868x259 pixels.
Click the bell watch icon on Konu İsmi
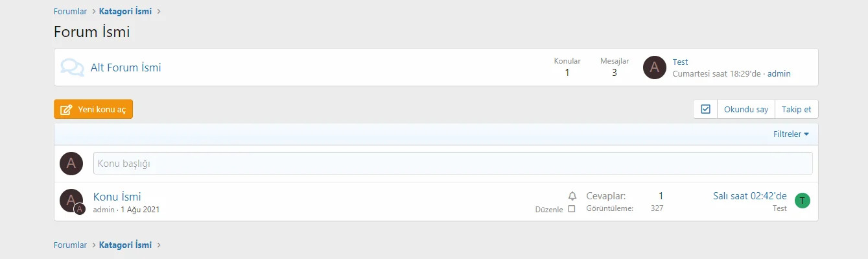pos(572,195)
